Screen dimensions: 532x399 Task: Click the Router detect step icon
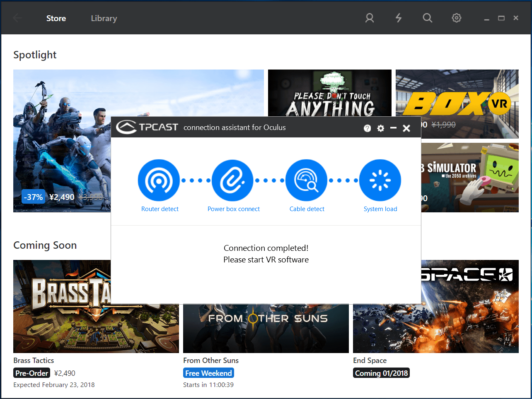click(x=159, y=180)
